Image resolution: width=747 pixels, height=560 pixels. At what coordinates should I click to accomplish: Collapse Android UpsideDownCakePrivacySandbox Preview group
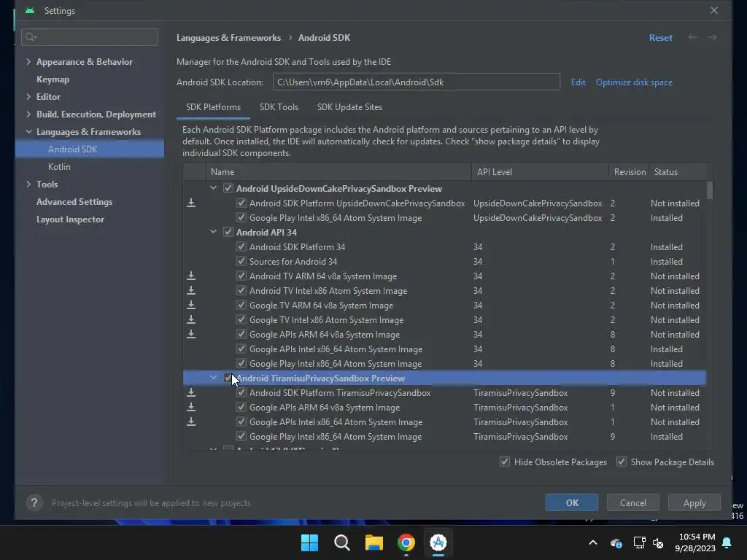tap(214, 188)
